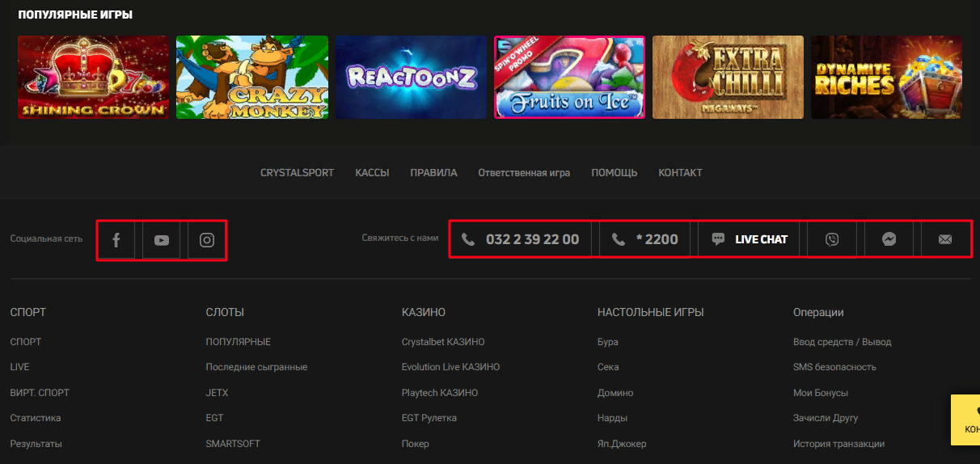Open Ответственная игра page
980x464 pixels.
point(524,173)
